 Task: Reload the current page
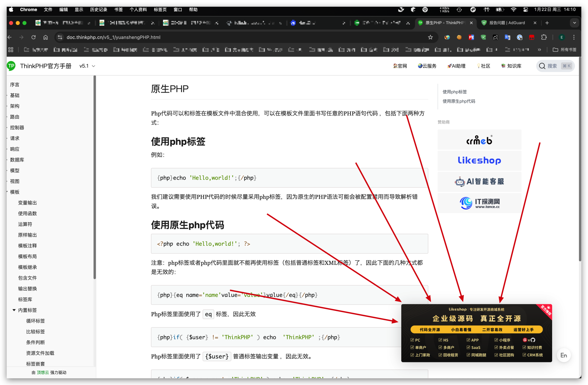34,37
